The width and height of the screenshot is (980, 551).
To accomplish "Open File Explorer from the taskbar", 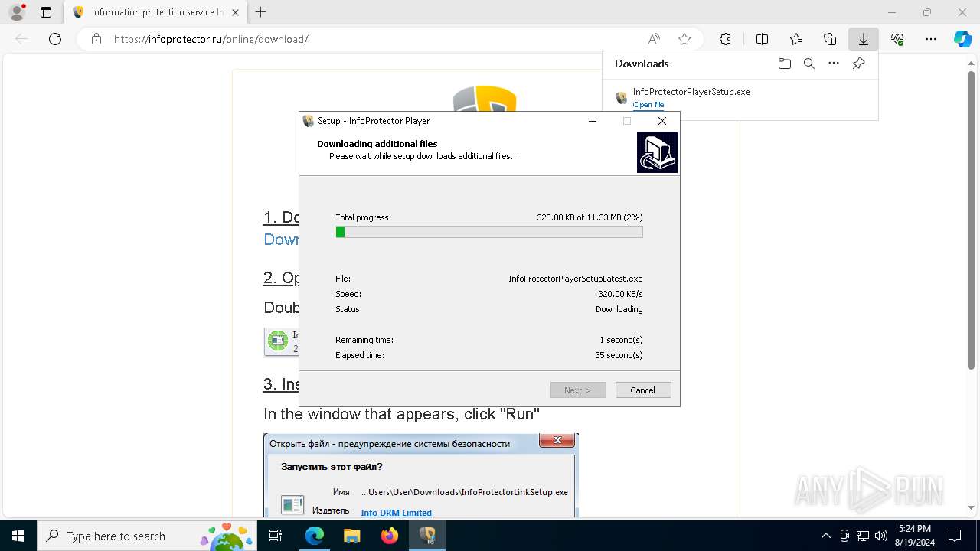I will 351,536.
